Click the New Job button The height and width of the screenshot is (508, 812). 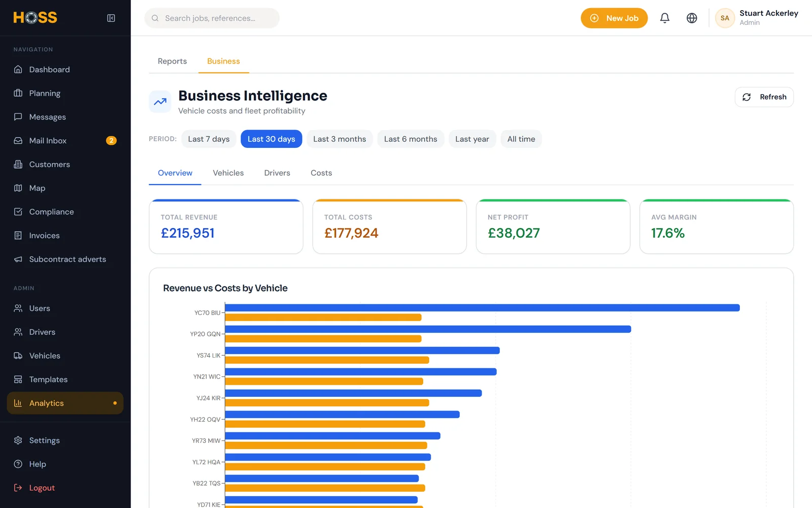pyautogui.click(x=614, y=18)
